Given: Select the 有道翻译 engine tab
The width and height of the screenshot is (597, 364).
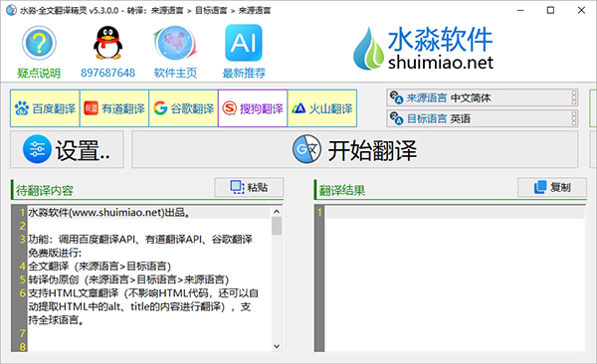Looking at the screenshot, I should tap(114, 108).
